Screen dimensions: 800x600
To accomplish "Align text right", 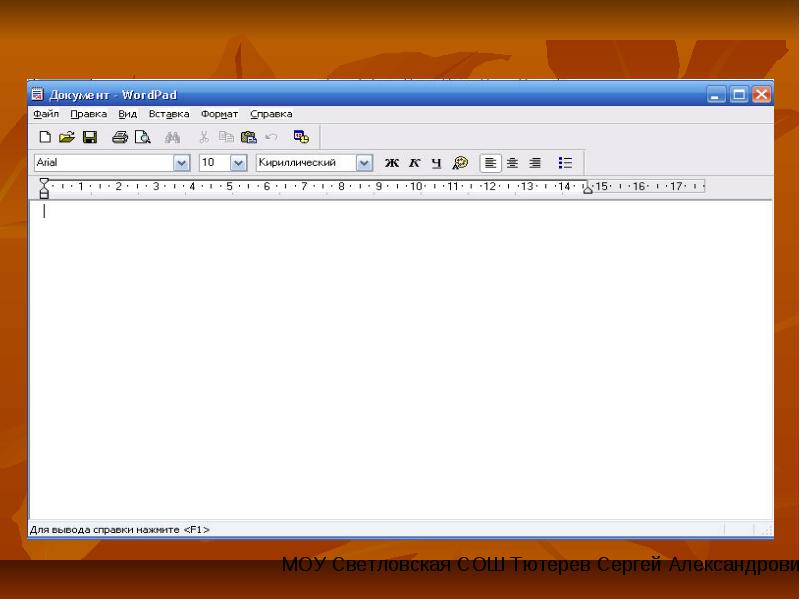I will (x=535, y=163).
